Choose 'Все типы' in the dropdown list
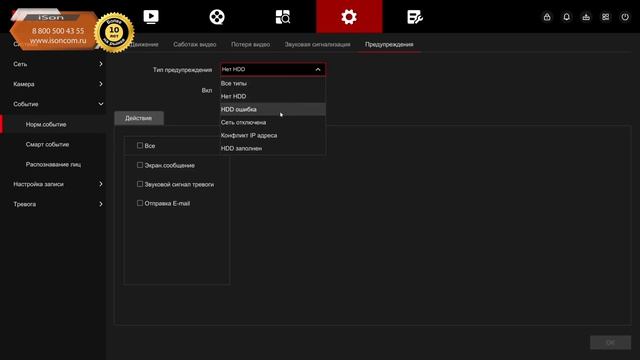Image resolution: width=640 pixels, height=360 pixels. [273, 83]
